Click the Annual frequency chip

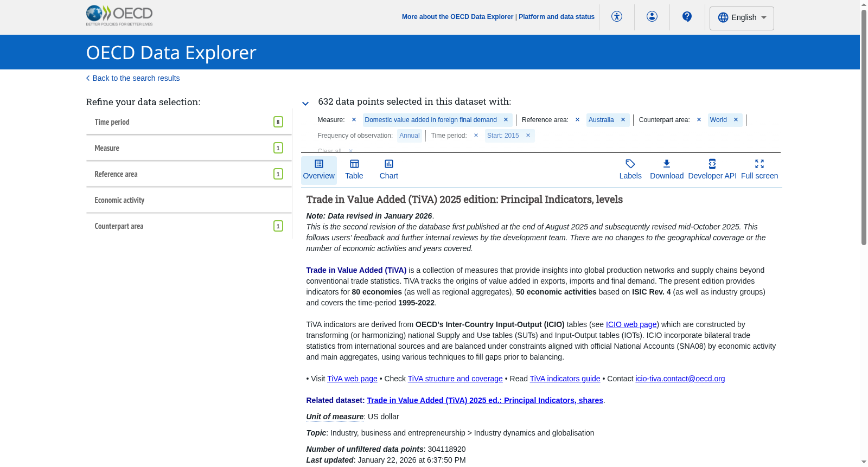point(410,136)
